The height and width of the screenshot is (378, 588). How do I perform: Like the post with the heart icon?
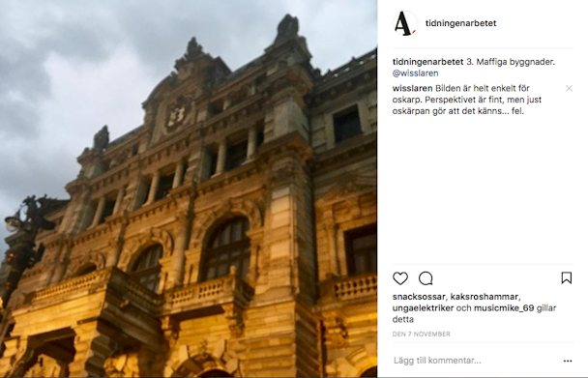point(400,278)
